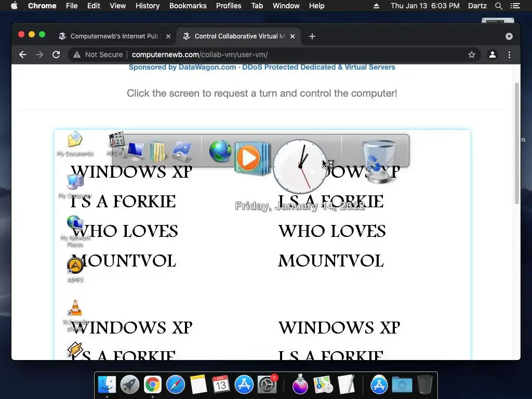Open the Profiles menu

[229, 6]
